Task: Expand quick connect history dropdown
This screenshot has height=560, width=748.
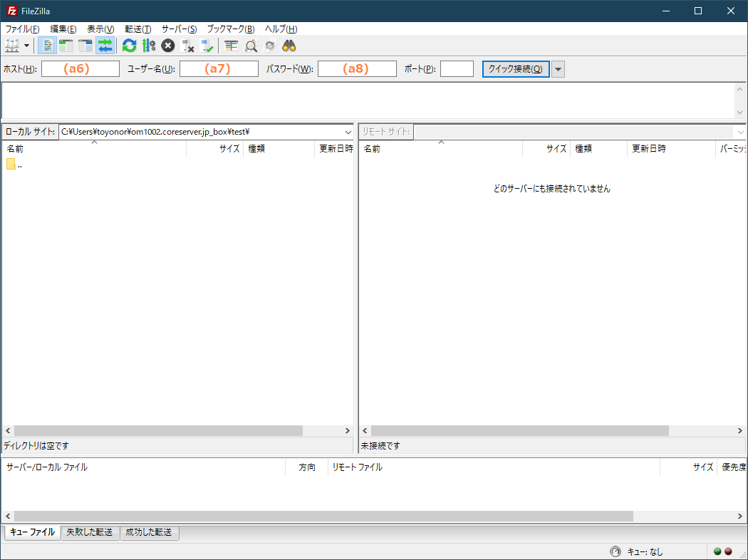Action: point(558,69)
